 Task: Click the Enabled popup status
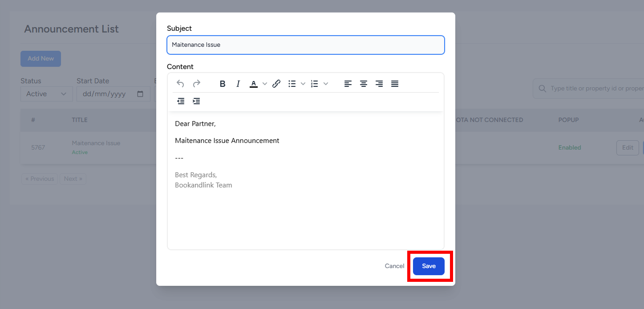pyautogui.click(x=570, y=148)
